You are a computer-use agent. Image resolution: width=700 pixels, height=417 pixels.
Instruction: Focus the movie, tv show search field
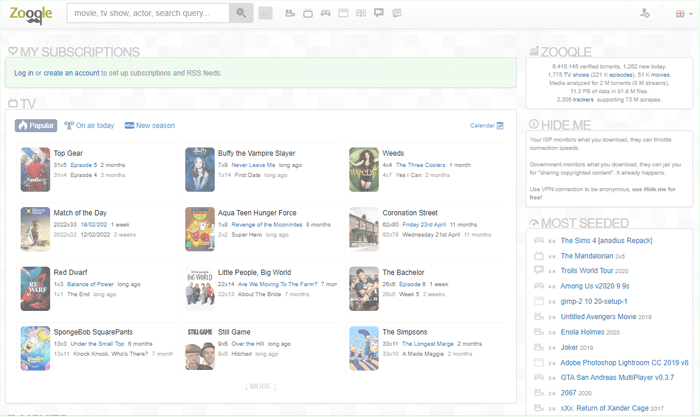(x=148, y=13)
